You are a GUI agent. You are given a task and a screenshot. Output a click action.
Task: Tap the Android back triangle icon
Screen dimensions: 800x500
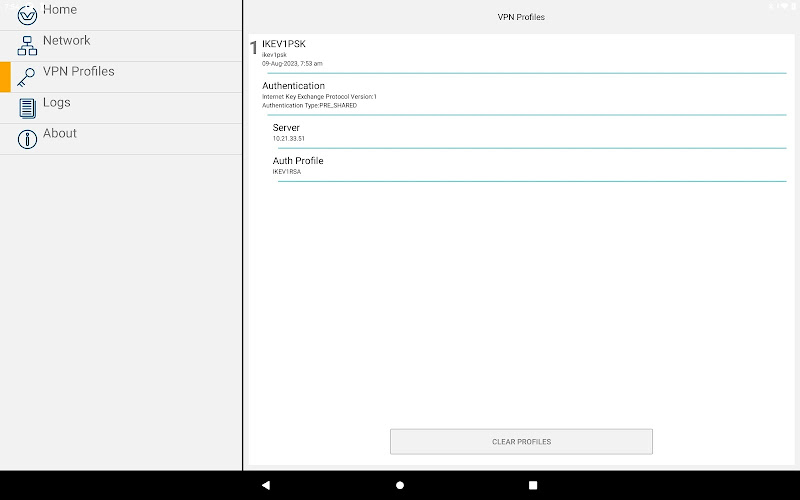[266, 485]
